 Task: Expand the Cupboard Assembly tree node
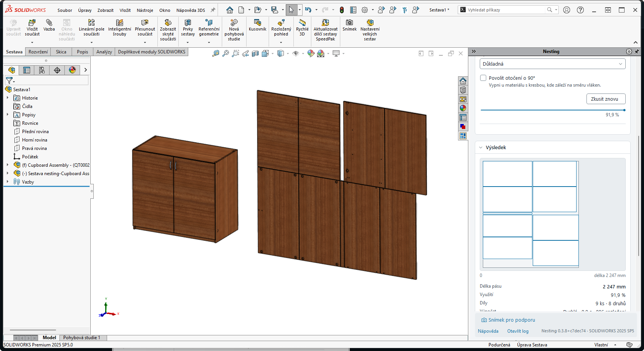[x=7, y=165]
